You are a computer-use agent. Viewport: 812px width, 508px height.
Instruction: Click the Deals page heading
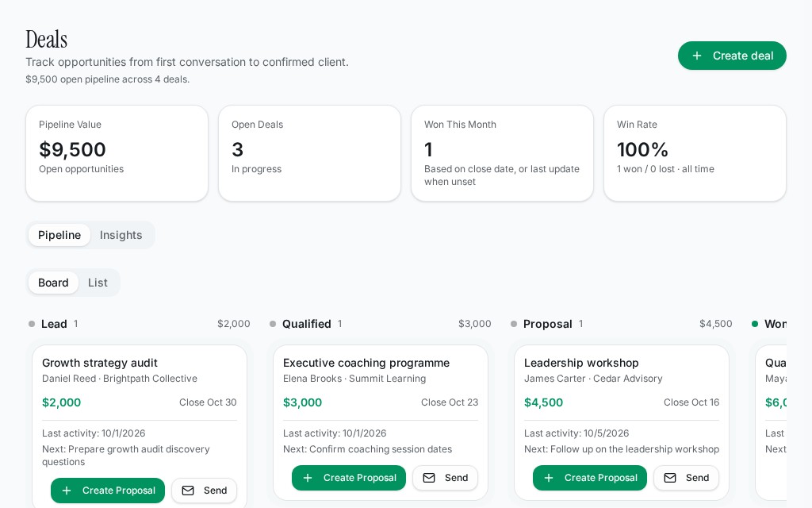[47, 40]
